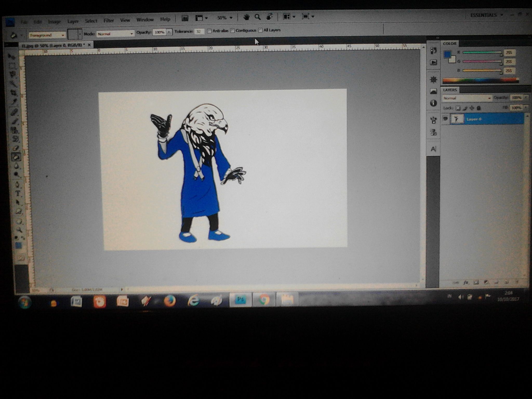Viewport: 532px width, 399px height.
Task: Select the Magic Wand tool
Action: coord(13,84)
